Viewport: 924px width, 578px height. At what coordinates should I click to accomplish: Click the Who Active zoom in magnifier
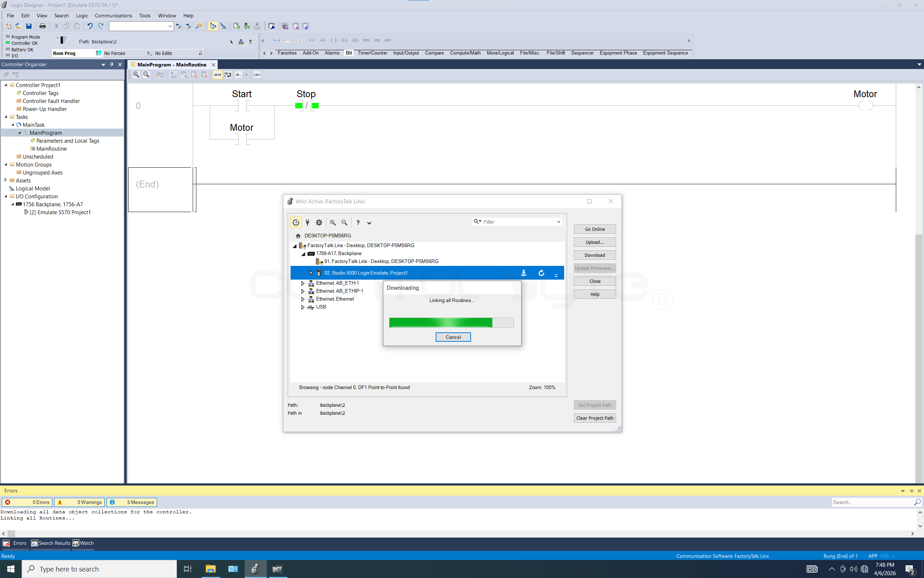pyautogui.click(x=333, y=223)
